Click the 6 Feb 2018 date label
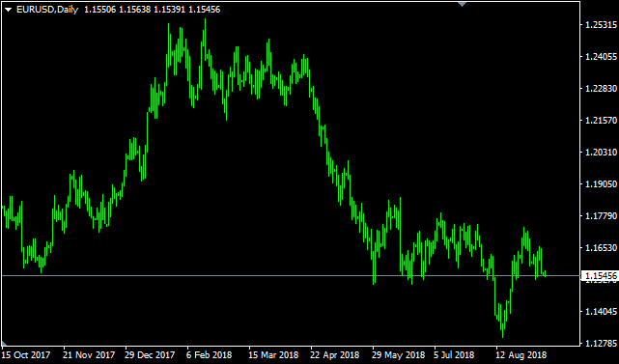 [210, 355]
